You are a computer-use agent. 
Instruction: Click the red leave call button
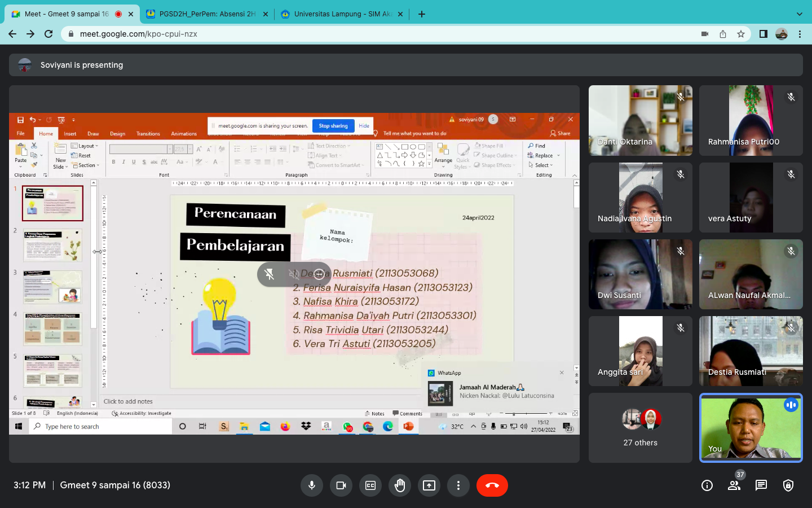click(492, 485)
